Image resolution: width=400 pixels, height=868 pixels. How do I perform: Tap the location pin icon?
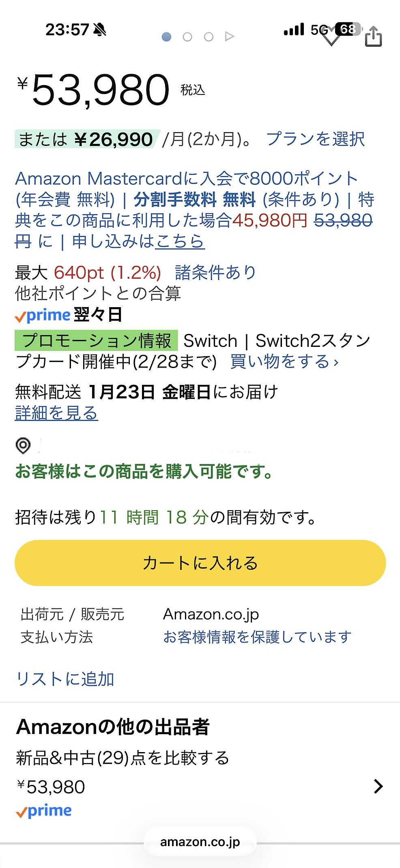tap(23, 445)
